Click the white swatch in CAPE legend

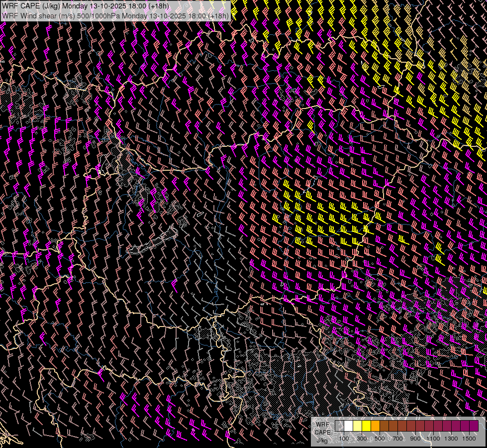349,426
